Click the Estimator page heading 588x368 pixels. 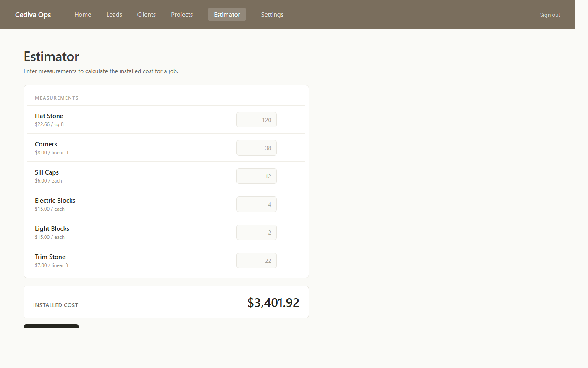coord(51,56)
